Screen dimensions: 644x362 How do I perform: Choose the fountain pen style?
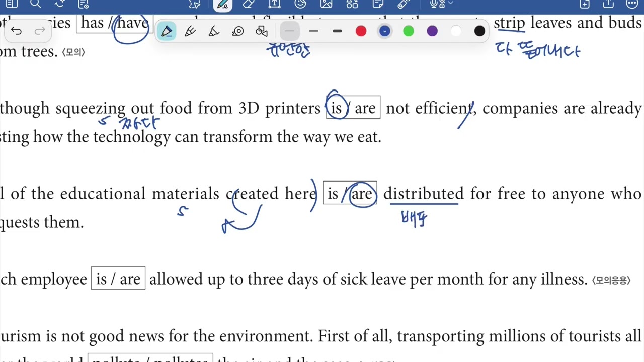[x=190, y=31]
